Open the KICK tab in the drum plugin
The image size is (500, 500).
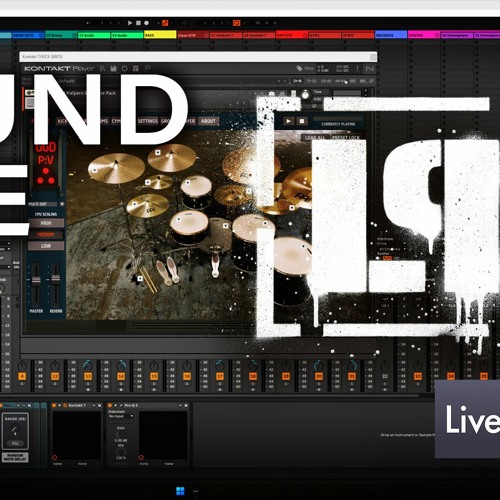(62, 121)
